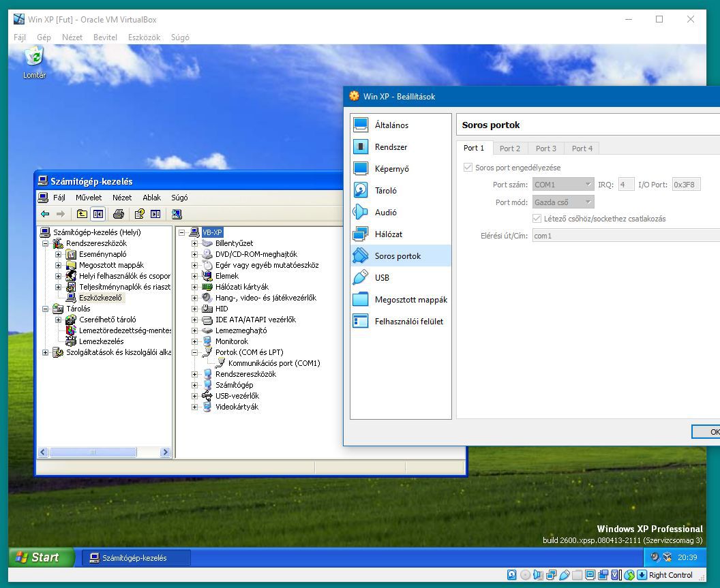The width and height of the screenshot is (720, 588).
Task: Click the left tree scrollbar right arrow
Action: click(165, 452)
